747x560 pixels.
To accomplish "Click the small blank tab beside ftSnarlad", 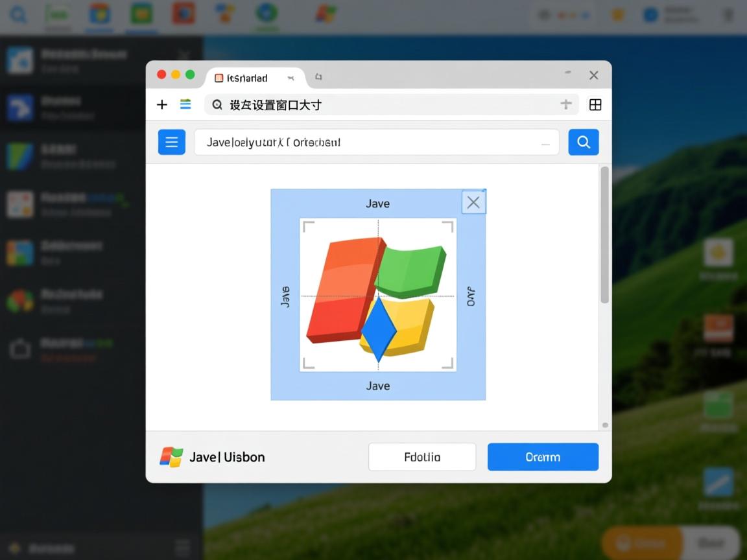I will (x=318, y=76).
